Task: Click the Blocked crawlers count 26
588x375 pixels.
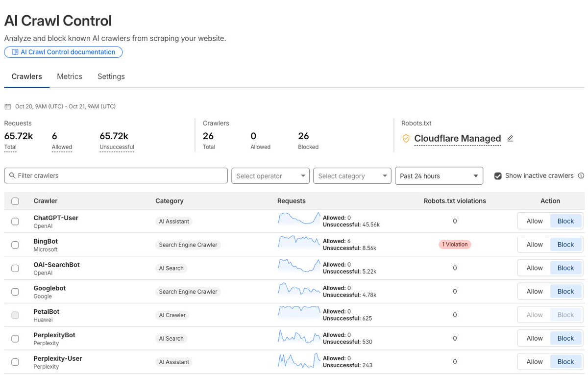Action: (303, 136)
